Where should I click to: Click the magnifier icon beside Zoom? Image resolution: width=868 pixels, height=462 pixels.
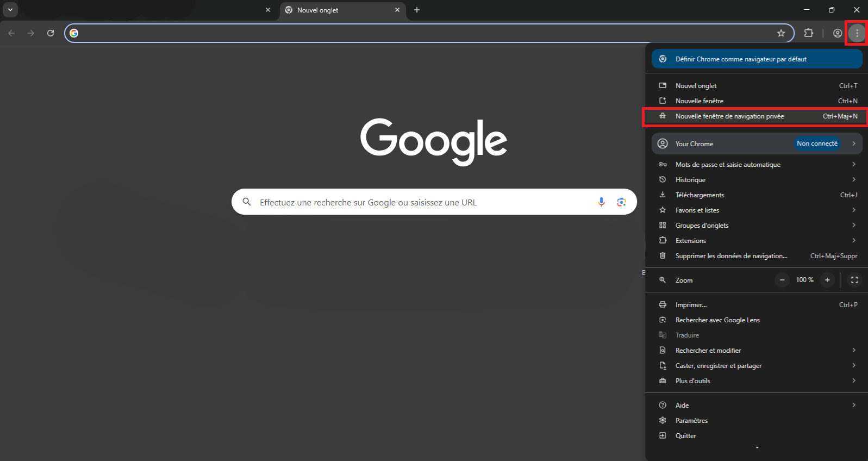[663, 280]
